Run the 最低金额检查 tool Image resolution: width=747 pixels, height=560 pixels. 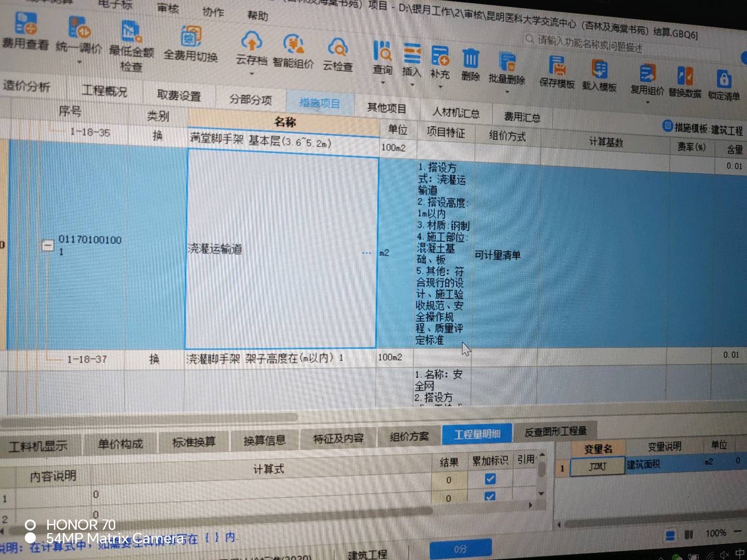pos(132,46)
